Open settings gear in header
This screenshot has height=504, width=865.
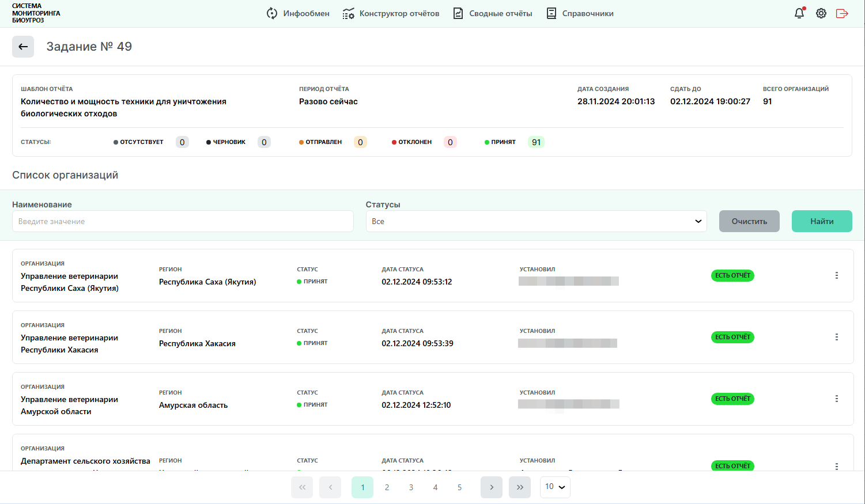tap(821, 13)
